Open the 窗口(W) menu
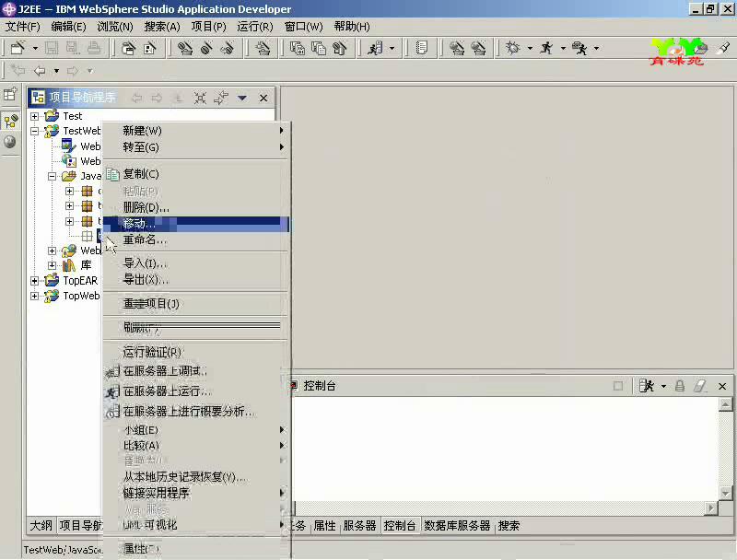This screenshot has width=737, height=560. point(304,27)
